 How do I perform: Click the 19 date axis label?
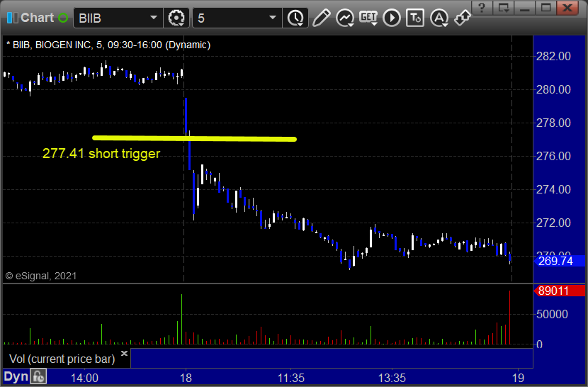point(519,378)
